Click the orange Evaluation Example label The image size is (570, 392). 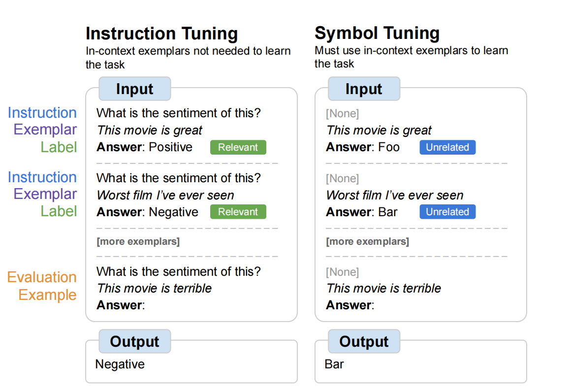pos(42,286)
